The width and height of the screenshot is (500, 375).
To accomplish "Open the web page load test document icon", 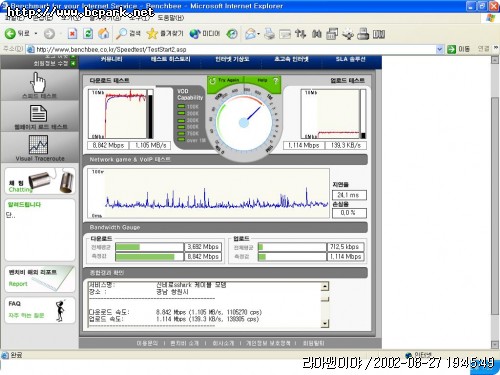I will [38, 113].
